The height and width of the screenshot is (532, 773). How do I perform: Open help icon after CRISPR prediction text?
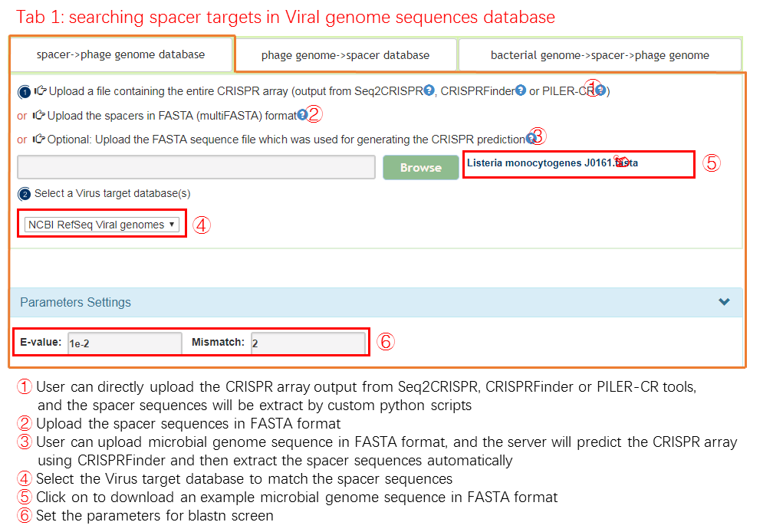click(531, 139)
